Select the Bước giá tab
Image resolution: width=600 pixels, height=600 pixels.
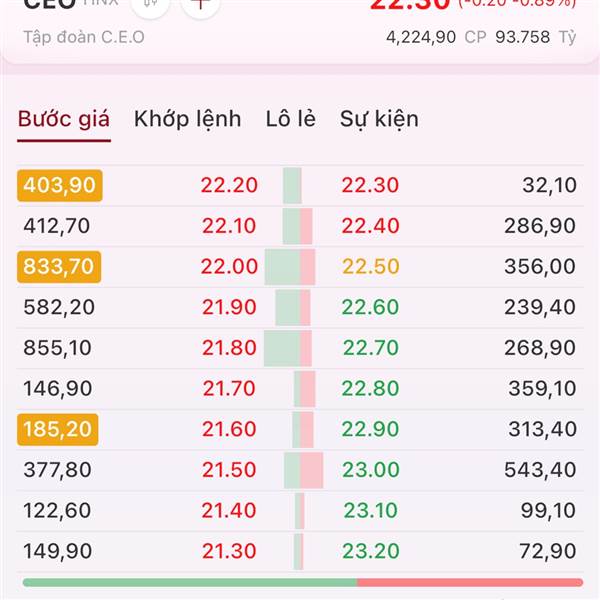click(64, 119)
